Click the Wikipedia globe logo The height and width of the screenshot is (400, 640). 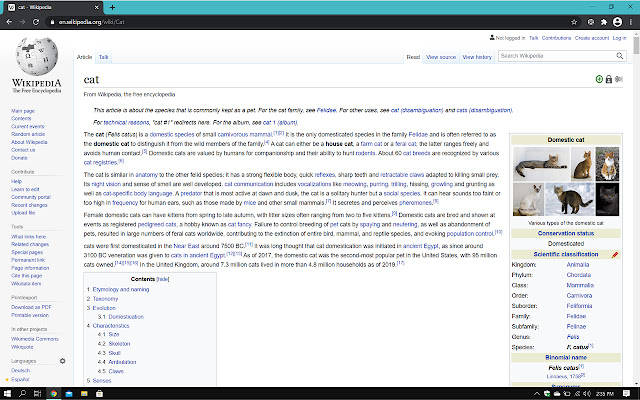pyautogui.click(x=37, y=56)
